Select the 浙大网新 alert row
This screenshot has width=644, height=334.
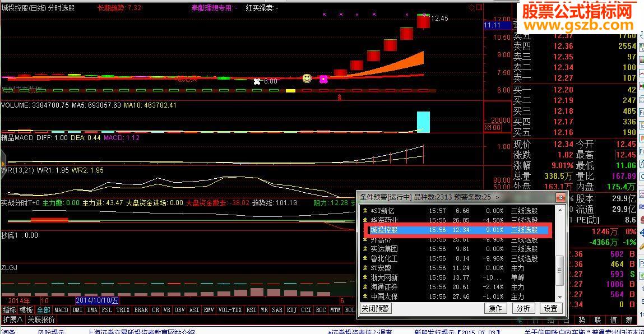(458, 277)
